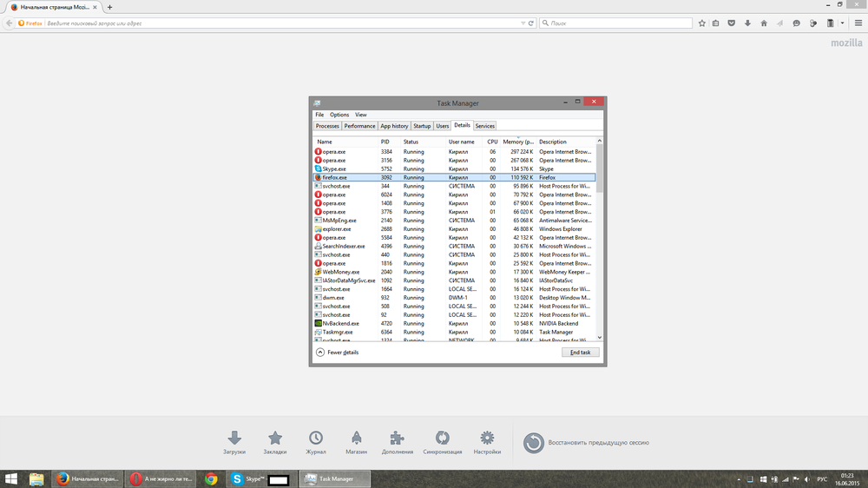Switch to the Performance tab
This screenshot has width=868, height=488.
coord(359,126)
